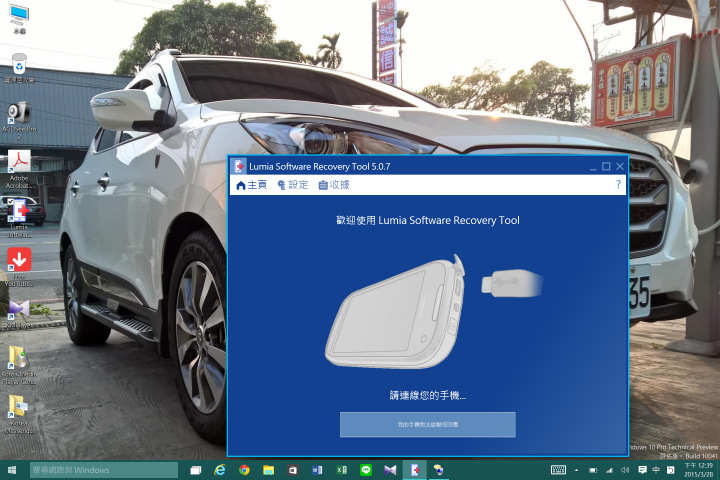Select the Free YouTube downloader desktop shortcut
The height and width of the screenshot is (480, 720).
pos(19,267)
